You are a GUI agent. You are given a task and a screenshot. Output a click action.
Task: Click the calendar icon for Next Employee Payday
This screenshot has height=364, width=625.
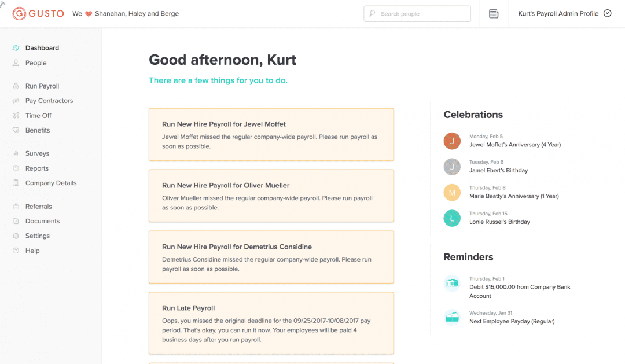click(452, 317)
